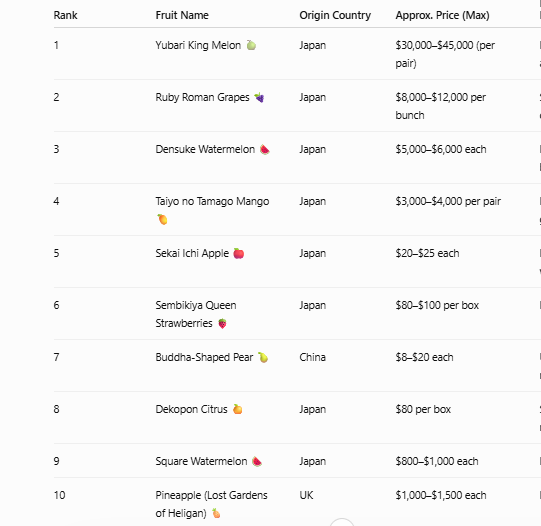Click the pear emoji beside Buddha-Shaped Pear
The width and height of the screenshot is (541, 526).
[x=263, y=357]
